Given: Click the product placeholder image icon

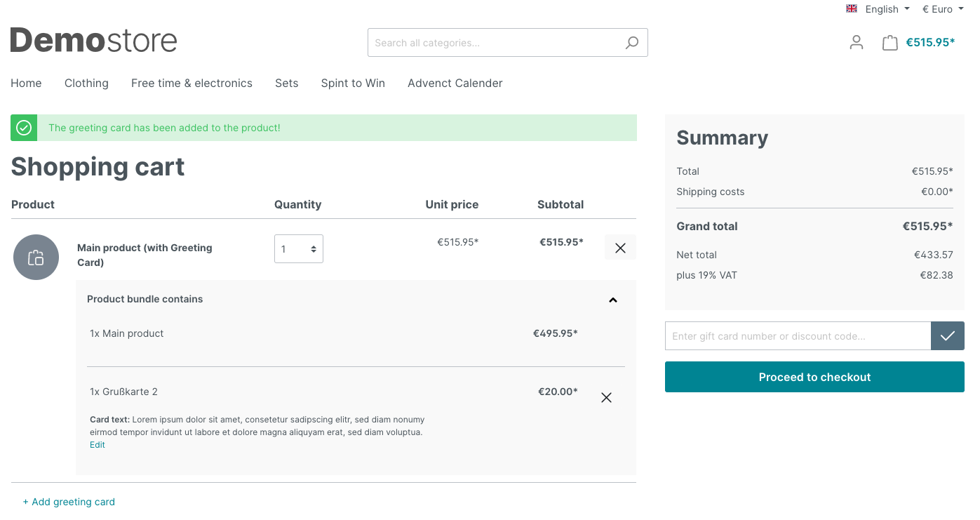Looking at the screenshot, I should 36,258.
